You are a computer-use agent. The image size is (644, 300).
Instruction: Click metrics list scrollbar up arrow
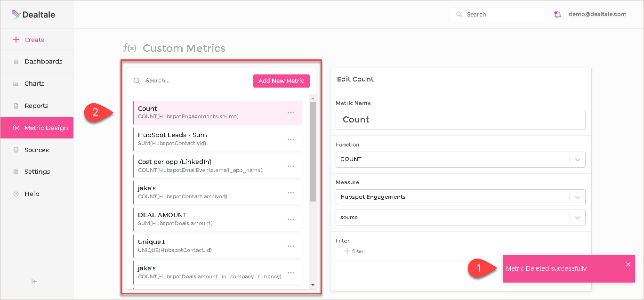click(x=313, y=98)
